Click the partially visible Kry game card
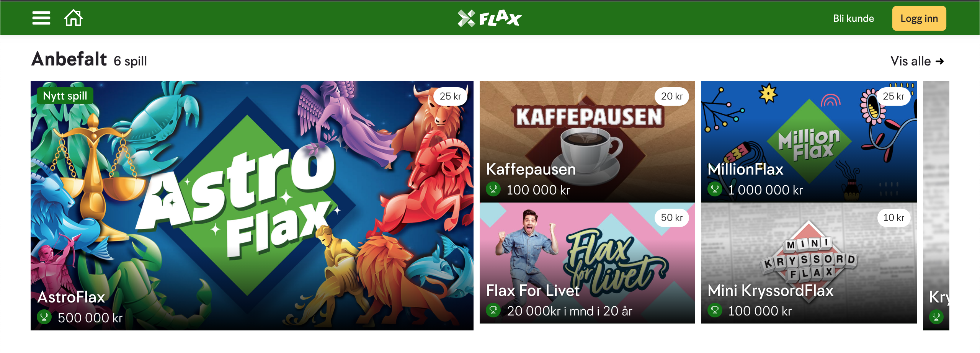The width and height of the screenshot is (980, 353). (936, 206)
